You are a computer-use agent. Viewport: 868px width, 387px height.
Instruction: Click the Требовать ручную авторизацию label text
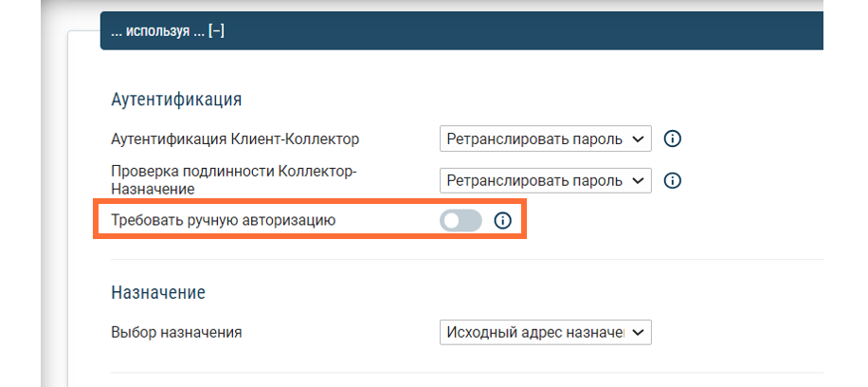click(224, 221)
